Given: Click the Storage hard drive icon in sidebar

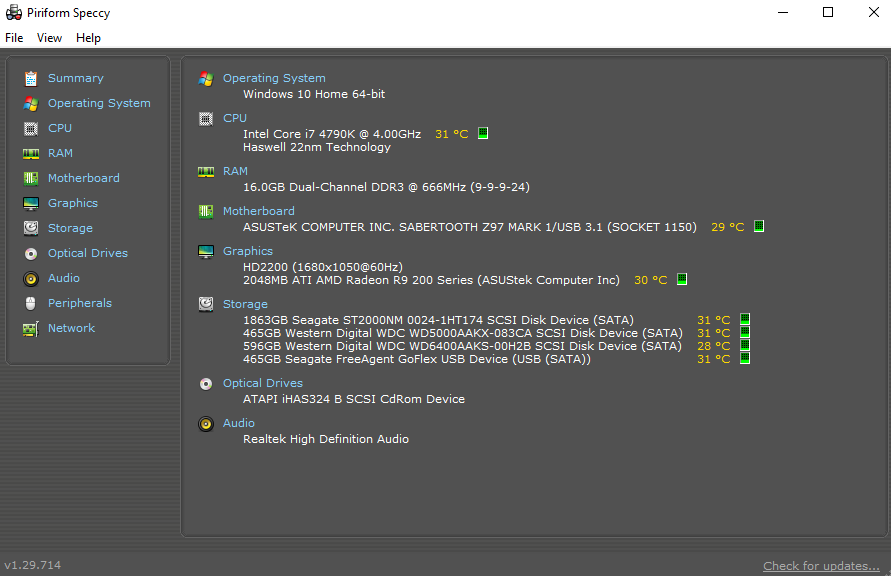Looking at the screenshot, I should 31,228.
